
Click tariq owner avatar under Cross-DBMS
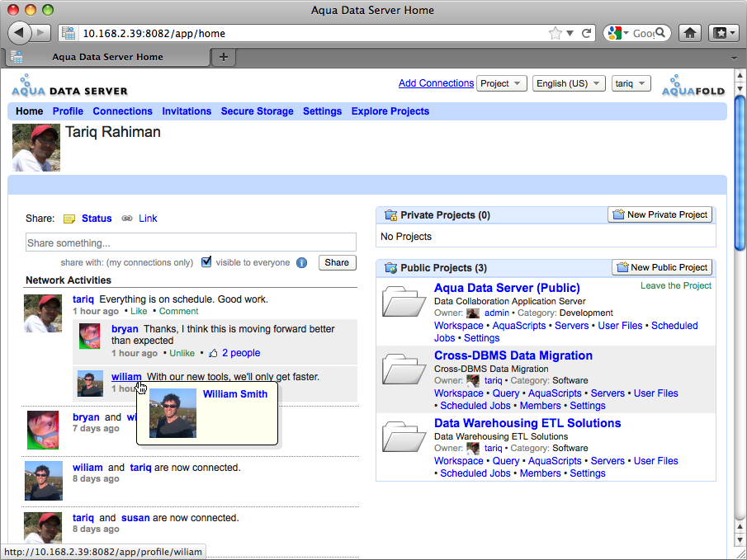tap(473, 381)
